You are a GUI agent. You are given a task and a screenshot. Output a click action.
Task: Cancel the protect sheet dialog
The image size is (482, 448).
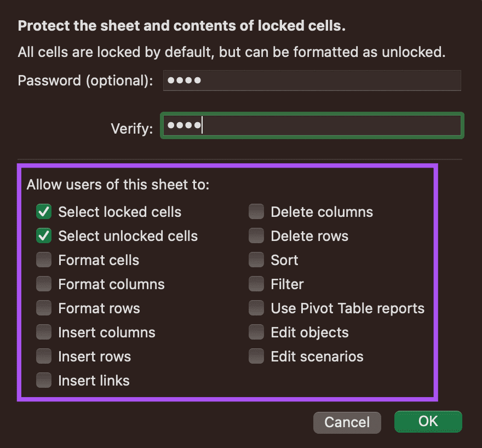click(x=347, y=422)
